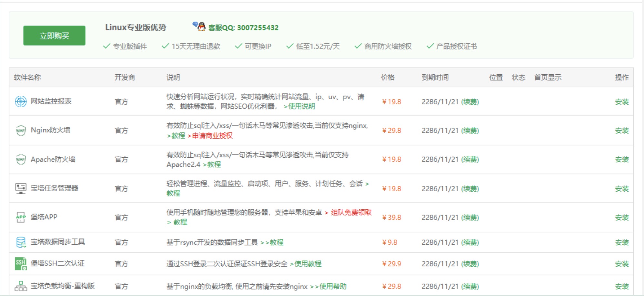This screenshot has height=296, width=644.
Task: Click Apache防火墙 plugin name
Action: pos(53,159)
